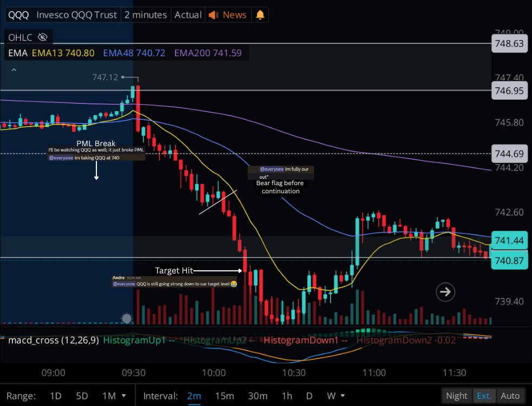The width and height of the screenshot is (532, 406).
Task: Click the 09:30 time axis label
Action: pyautogui.click(x=134, y=373)
